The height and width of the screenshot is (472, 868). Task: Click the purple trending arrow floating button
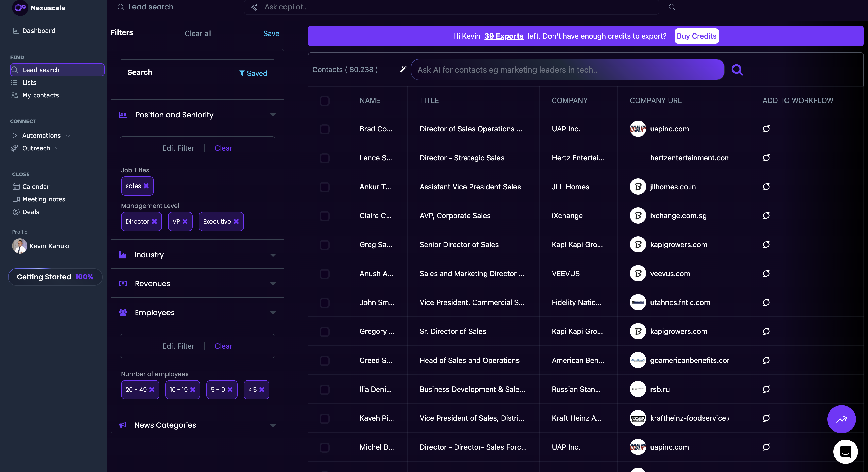click(x=841, y=419)
